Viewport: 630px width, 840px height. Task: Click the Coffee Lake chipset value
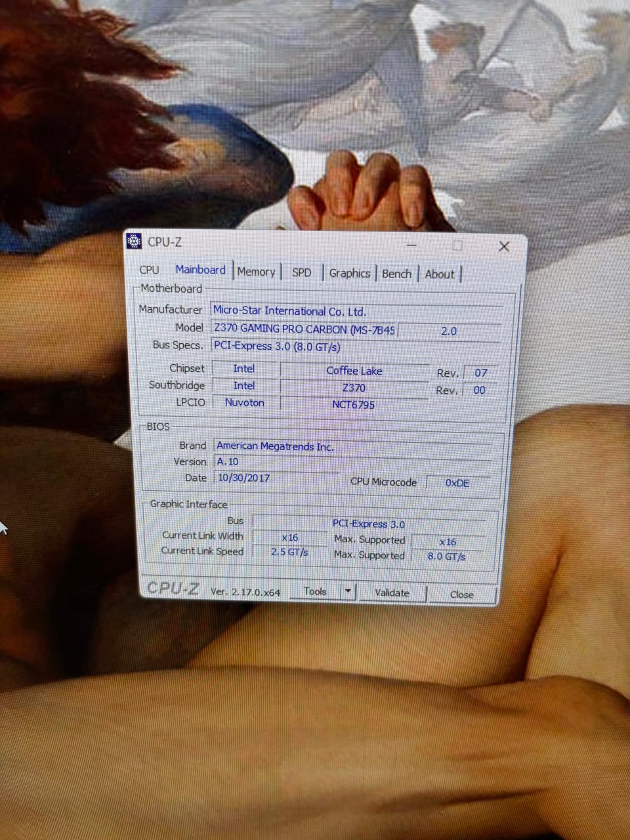coord(354,371)
